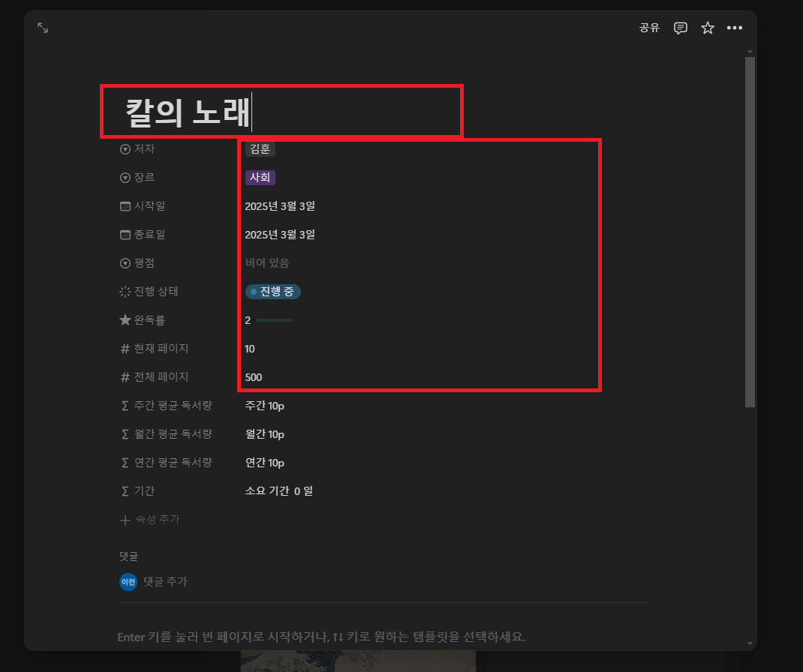Image resolution: width=803 pixels, height=672 pixels.
Task: Click the 연간 평균 독서량 formula icon
Action: click(125, 463)
